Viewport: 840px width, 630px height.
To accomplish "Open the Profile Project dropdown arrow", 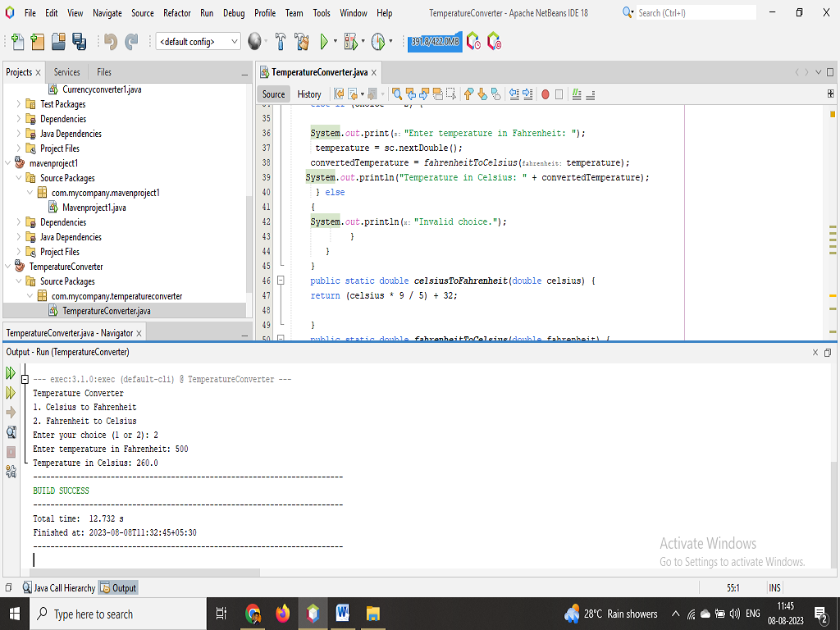I will tap(390, 41).
